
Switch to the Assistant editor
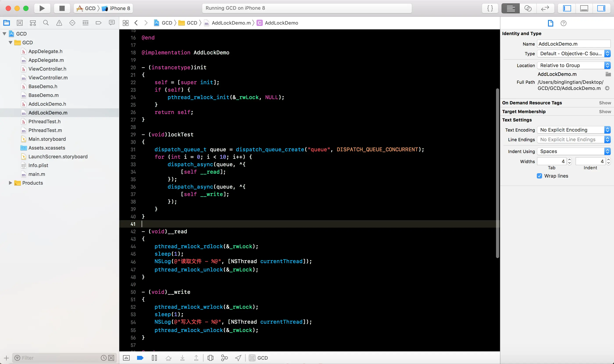pyautogui.click(x=528, y=8)
